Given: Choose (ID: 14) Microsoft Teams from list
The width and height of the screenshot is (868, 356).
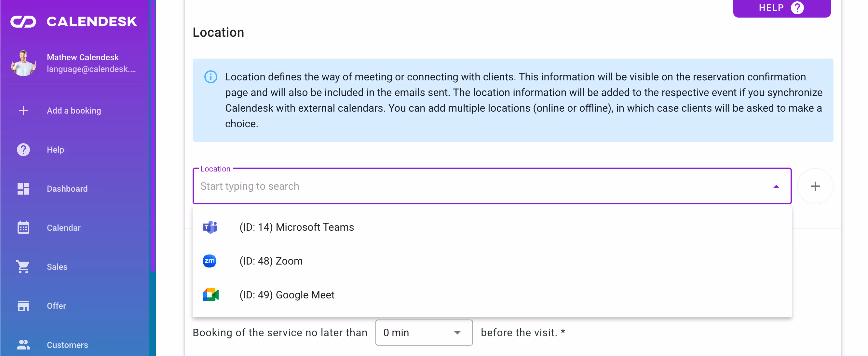Looking at the screenshot, I should (296, 227).
